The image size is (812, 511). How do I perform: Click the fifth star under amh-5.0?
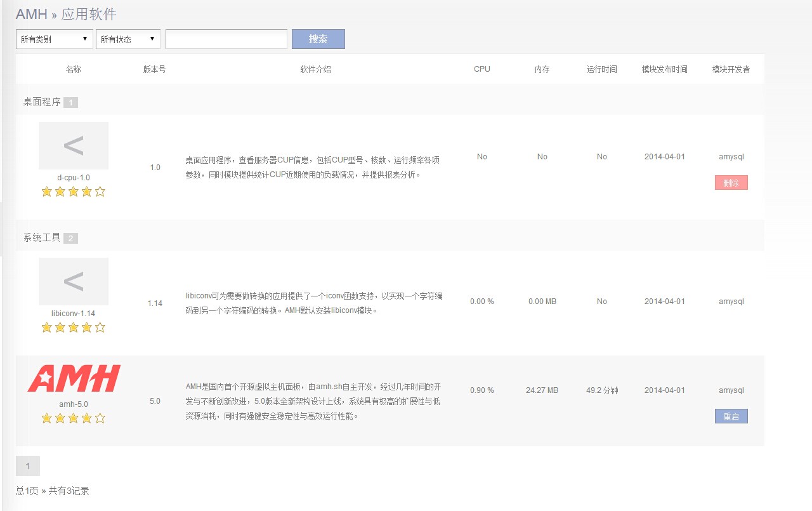point(100,418)
